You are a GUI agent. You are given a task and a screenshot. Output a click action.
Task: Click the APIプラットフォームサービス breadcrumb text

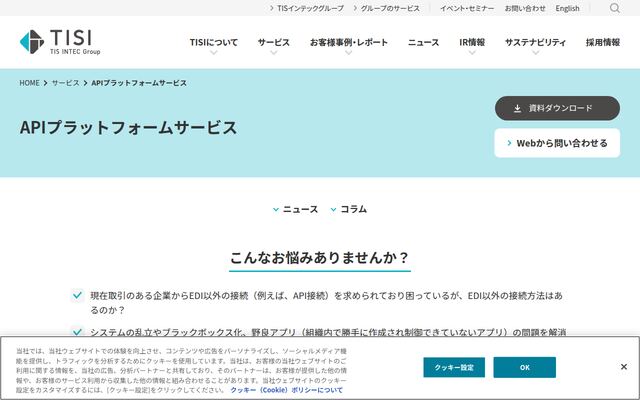(x=139, y=83)
